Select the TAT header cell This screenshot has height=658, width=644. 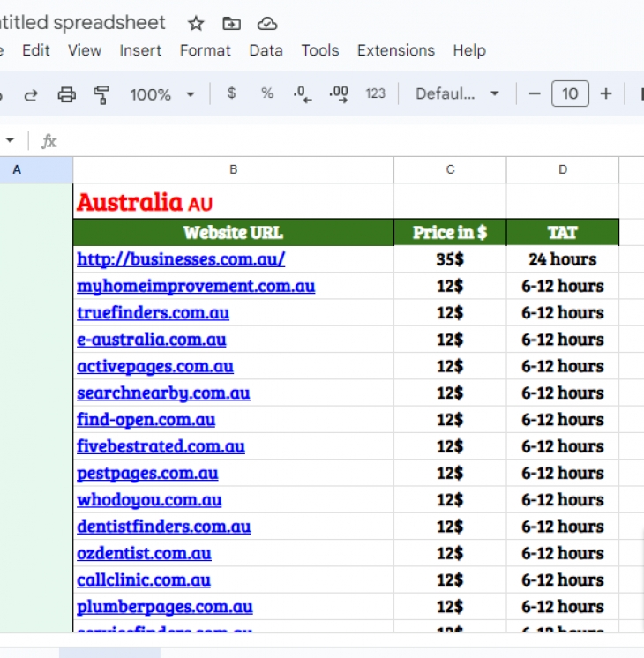(563, 232)
